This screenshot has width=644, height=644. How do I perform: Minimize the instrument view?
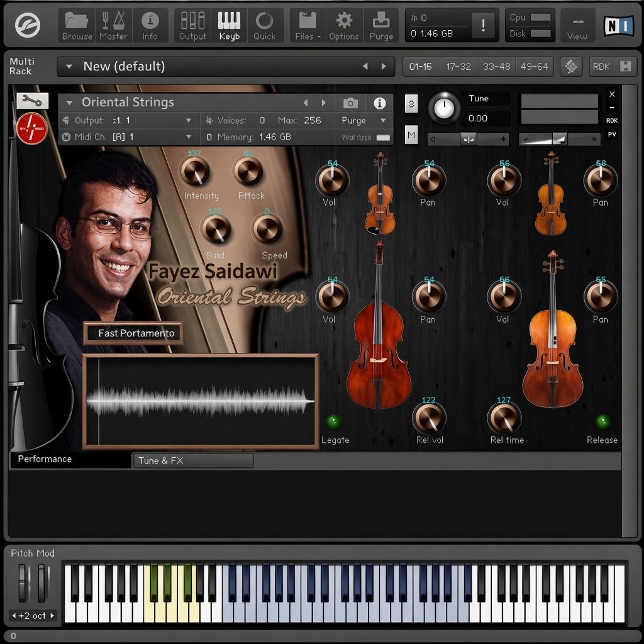tap(612, 107)
